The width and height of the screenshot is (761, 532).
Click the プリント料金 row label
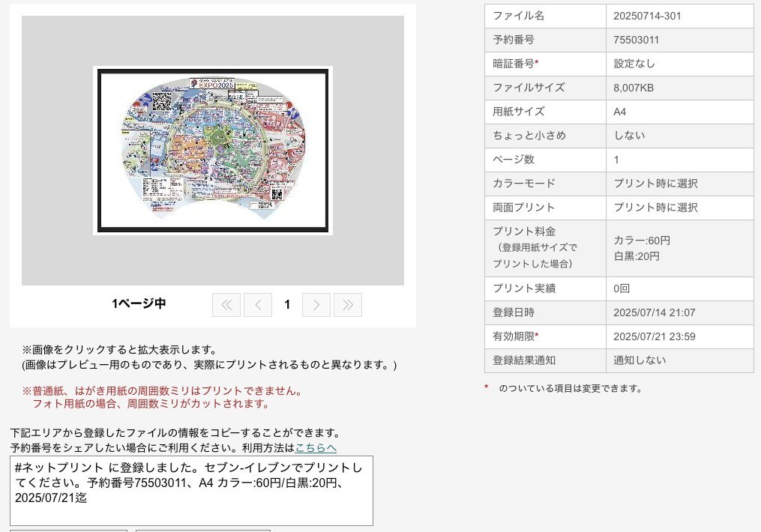click(x=524, y=232)
